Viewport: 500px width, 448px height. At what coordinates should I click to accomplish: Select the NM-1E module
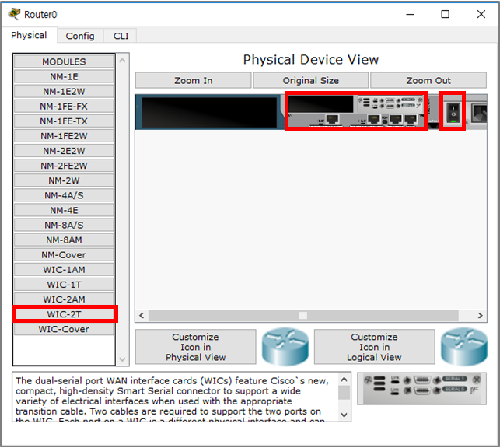pyautogui.click(x=64, y=76)
